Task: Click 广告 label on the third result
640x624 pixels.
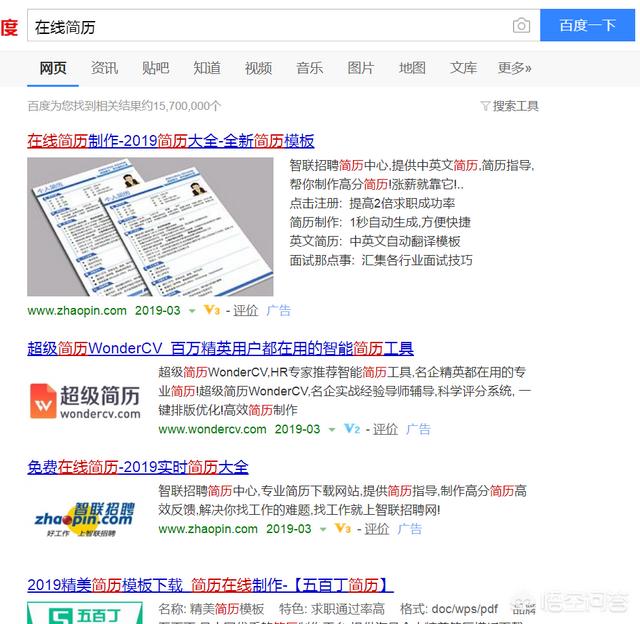Action: pyautogui.click(x=410, y=529)
